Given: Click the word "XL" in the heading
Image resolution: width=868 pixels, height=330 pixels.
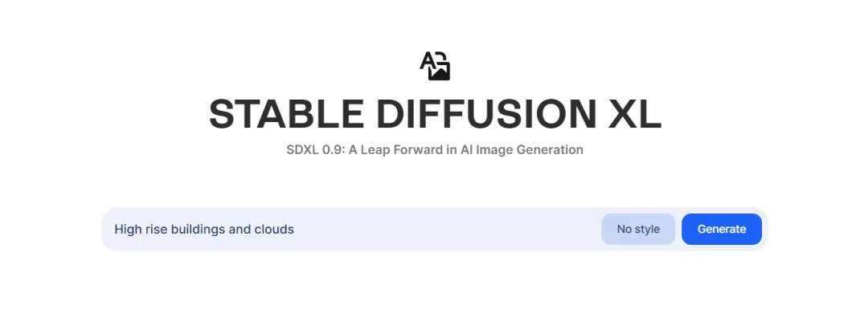Looking at the screenshot, I should tap(634, 115).
